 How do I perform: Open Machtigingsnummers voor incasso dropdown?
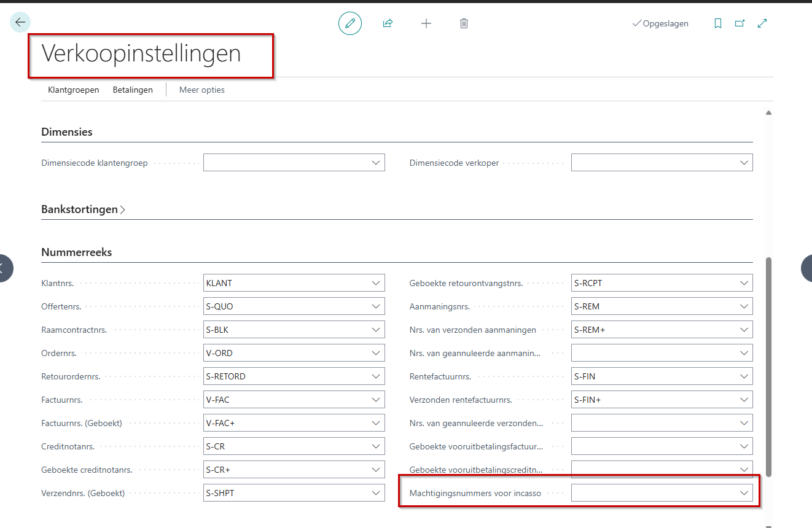point(744,493)
